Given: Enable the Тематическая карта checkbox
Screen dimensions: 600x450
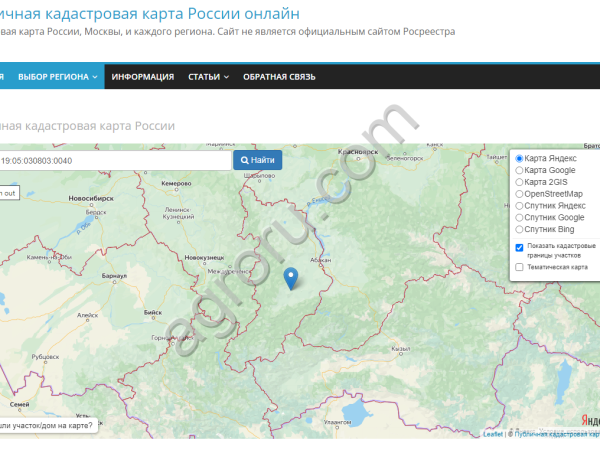Looking at the screenshot, I should point(519,267).
